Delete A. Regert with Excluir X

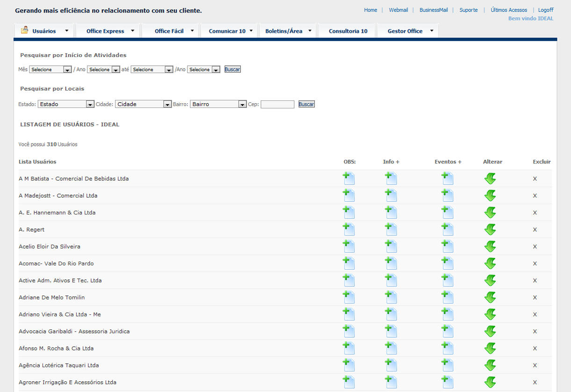(535, 229)
